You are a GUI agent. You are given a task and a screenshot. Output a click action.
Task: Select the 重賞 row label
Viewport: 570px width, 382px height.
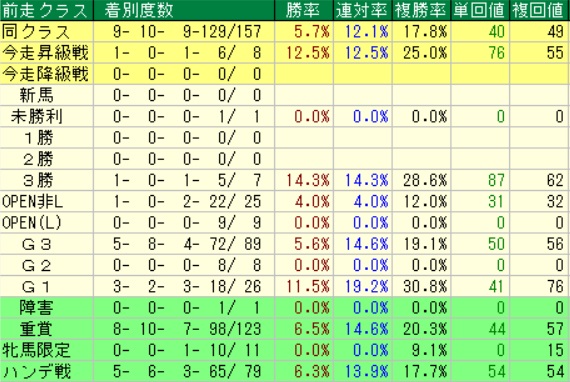[x=46, y=329]
